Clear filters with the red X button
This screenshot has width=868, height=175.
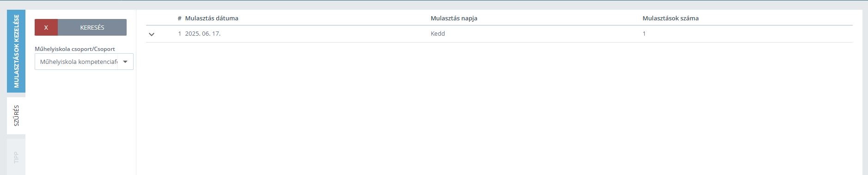coord(46,27)
